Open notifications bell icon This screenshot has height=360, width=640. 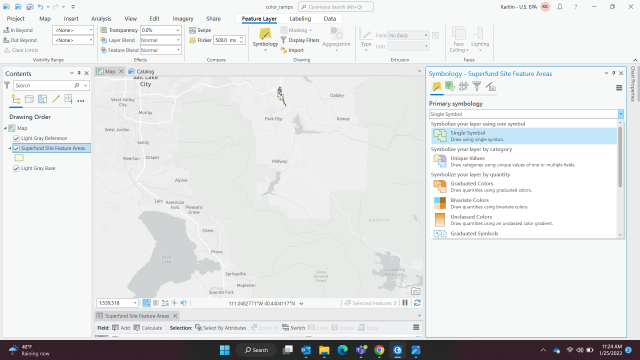point(560,7)
